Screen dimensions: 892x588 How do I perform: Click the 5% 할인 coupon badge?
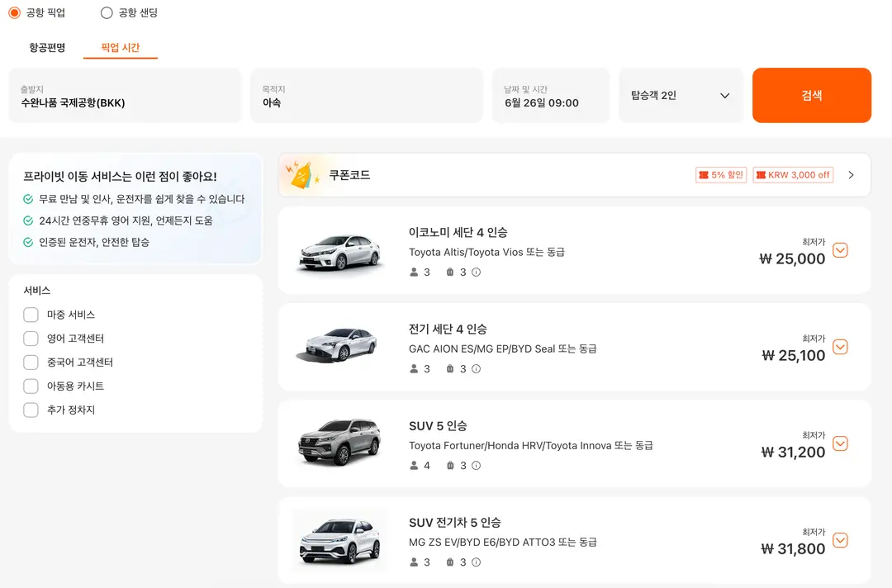721,175
